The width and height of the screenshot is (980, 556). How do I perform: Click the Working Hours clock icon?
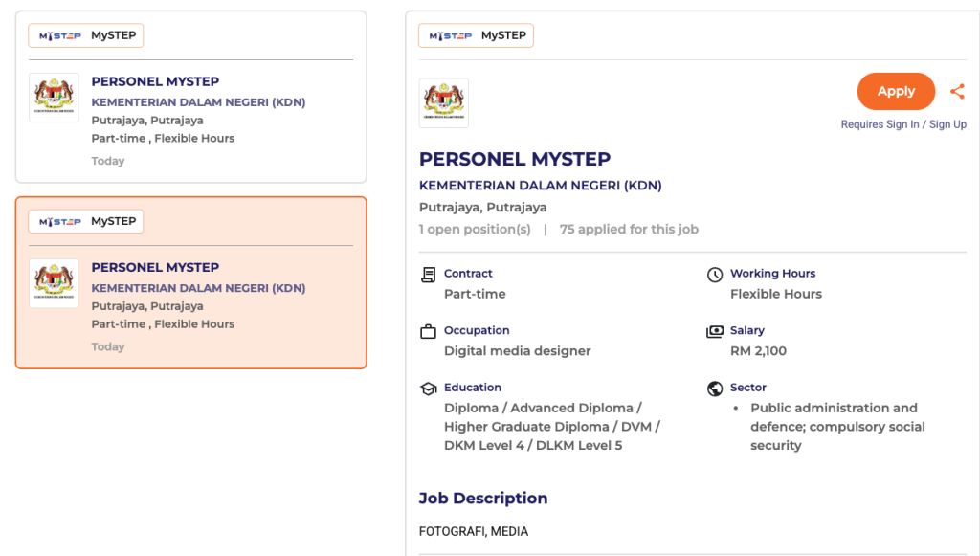(x=715, y=275)
